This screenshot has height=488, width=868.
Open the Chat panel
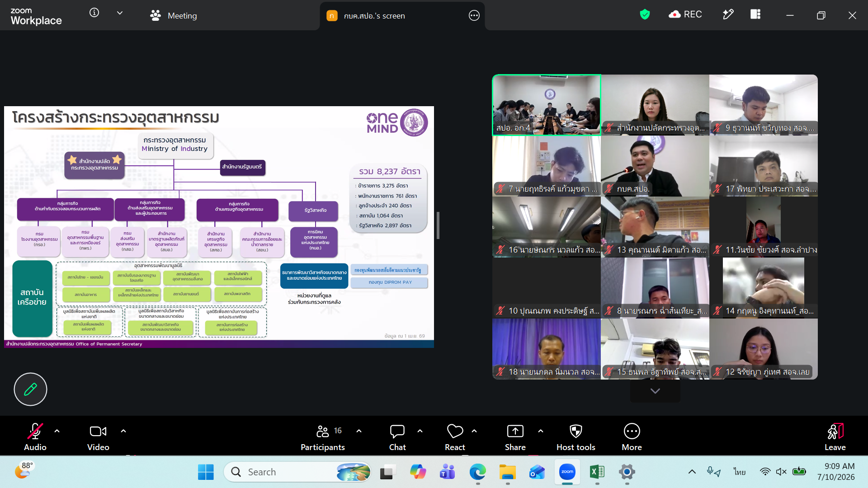(397, 437)
